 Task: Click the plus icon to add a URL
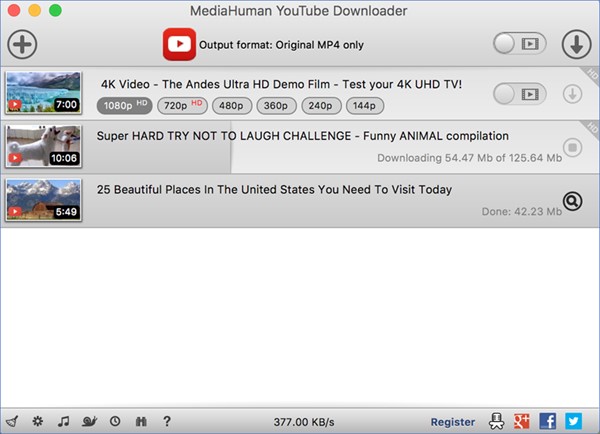tap(22, 44)
